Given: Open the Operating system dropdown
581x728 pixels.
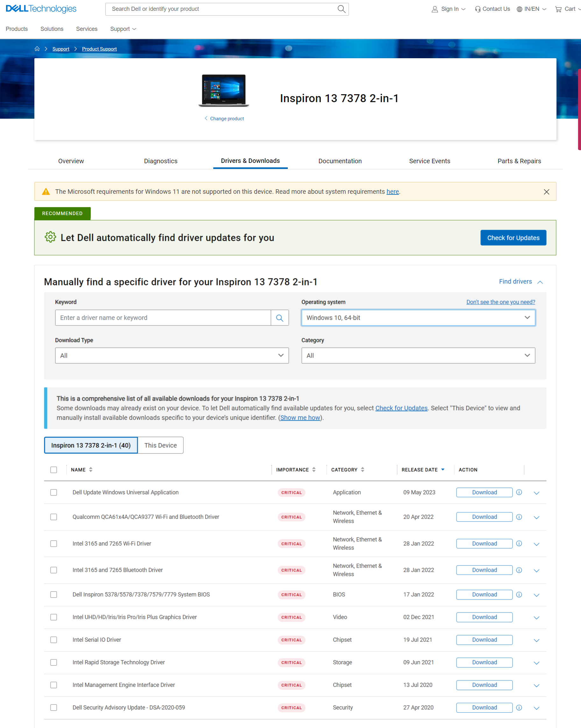Looking at the screenshot, I should point(418,318).
